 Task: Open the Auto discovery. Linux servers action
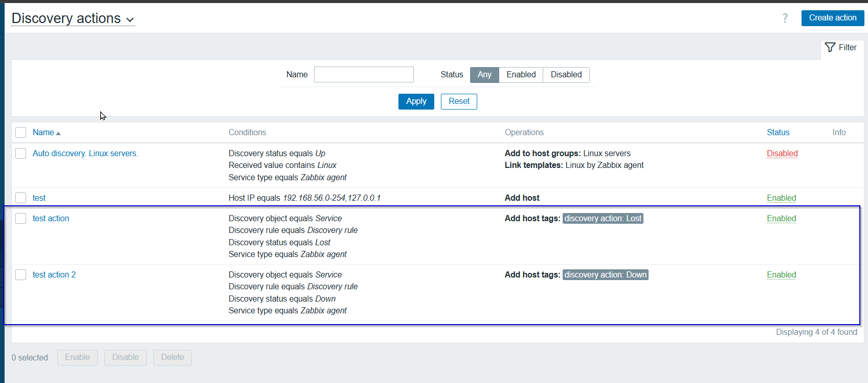(85, 154)
